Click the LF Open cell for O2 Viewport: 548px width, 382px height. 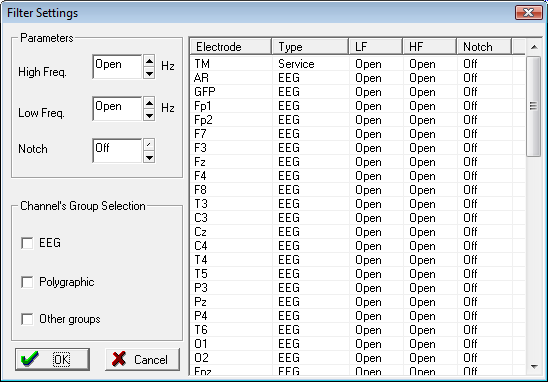(x=368, y=358)
